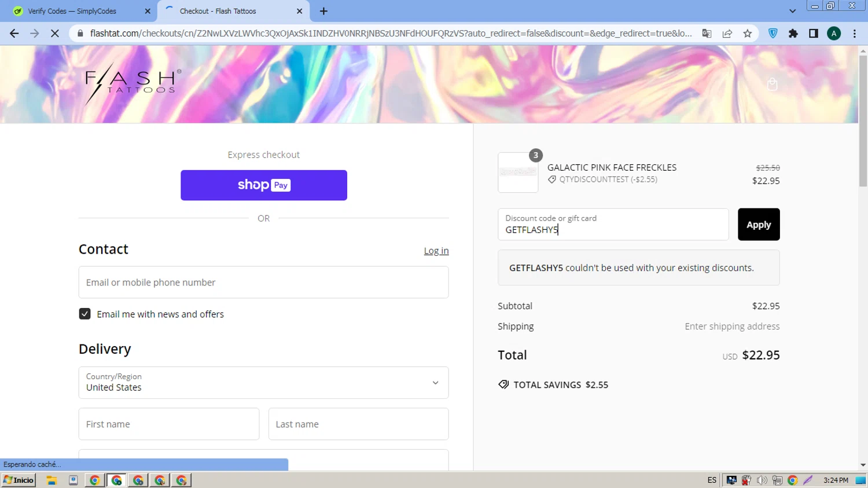This screenshot has width=868, height=488.
Task: Open a new browser tab
Action: (323, 11)
